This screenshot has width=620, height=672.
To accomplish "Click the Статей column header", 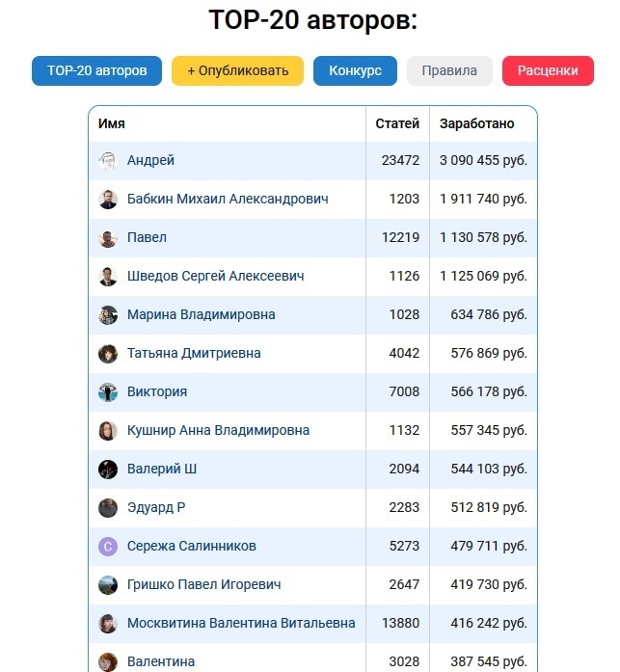I will 397,124.
